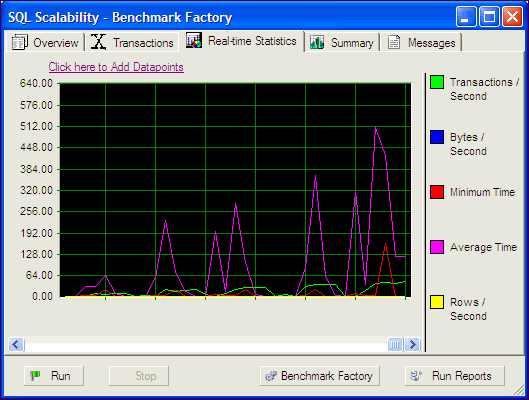Click the Run Reports button
This screenshot has width=529, height=400.
pyautogui.click(x=454, y=376)
